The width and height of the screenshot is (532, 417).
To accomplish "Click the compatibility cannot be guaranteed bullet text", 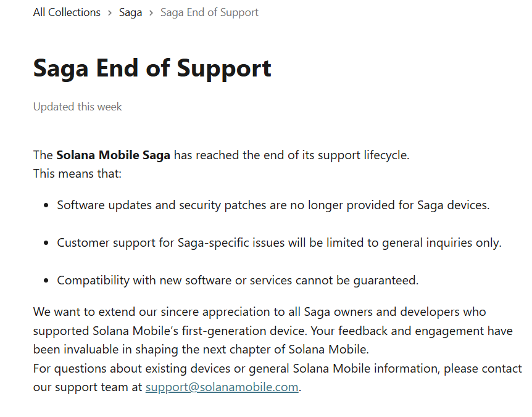I will tap(238, 280).
